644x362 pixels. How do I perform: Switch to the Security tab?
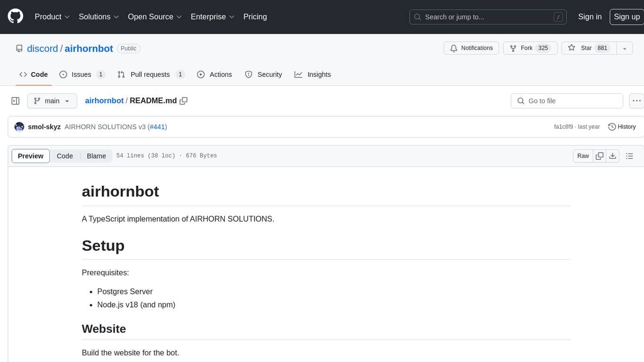(263, 74)
